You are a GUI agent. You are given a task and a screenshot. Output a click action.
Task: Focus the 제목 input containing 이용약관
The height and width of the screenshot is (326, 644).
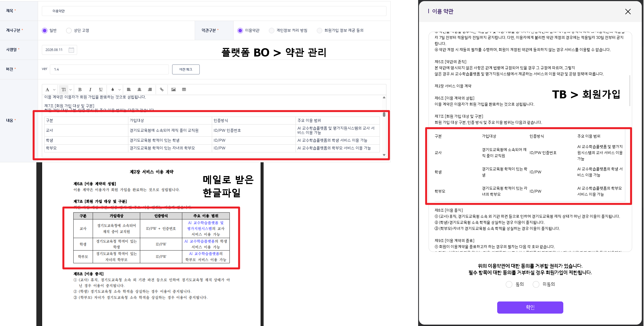(x=214, y=11)
